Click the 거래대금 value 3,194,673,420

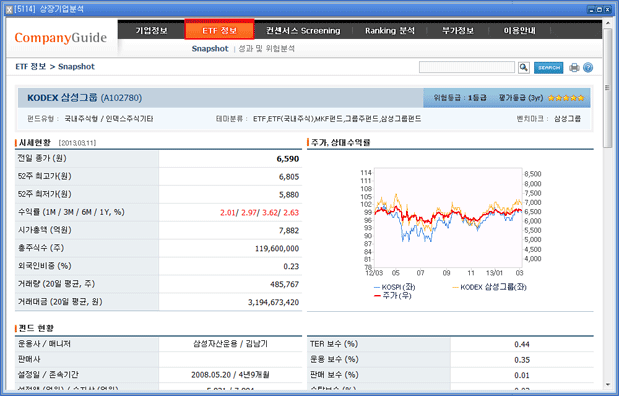click(x=273, y=302)
